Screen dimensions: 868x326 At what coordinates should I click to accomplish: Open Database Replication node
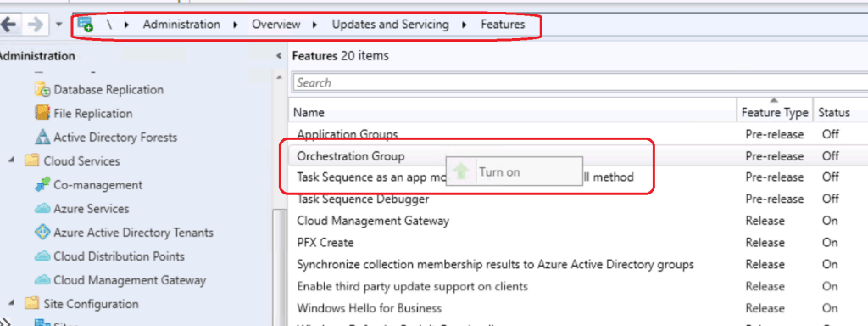[108, 89]
